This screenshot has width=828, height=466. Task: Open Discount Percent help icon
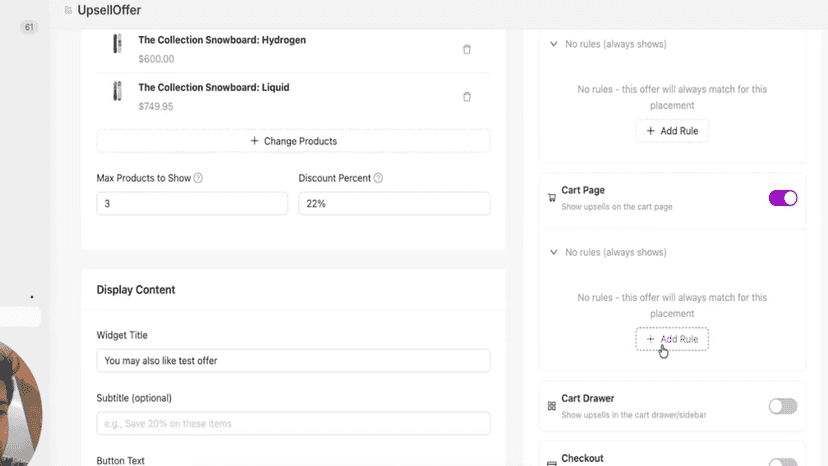[x=378, y=178]
